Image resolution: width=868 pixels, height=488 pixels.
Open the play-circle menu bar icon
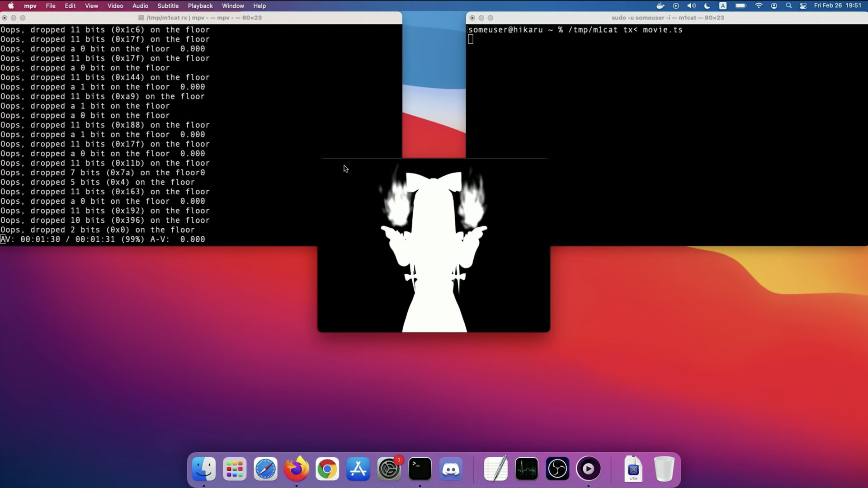point(676,6)
